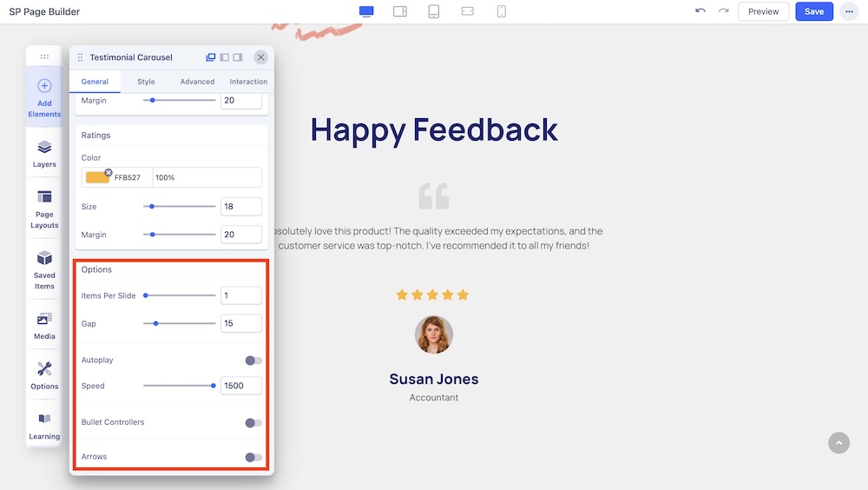Dock settings panel to the right
The width and height of the screenshot is (868, 490).
pos(238,57)
